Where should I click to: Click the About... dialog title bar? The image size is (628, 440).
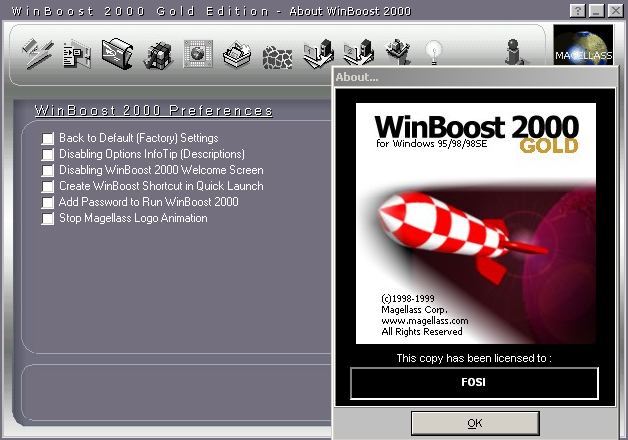point(476,77)
